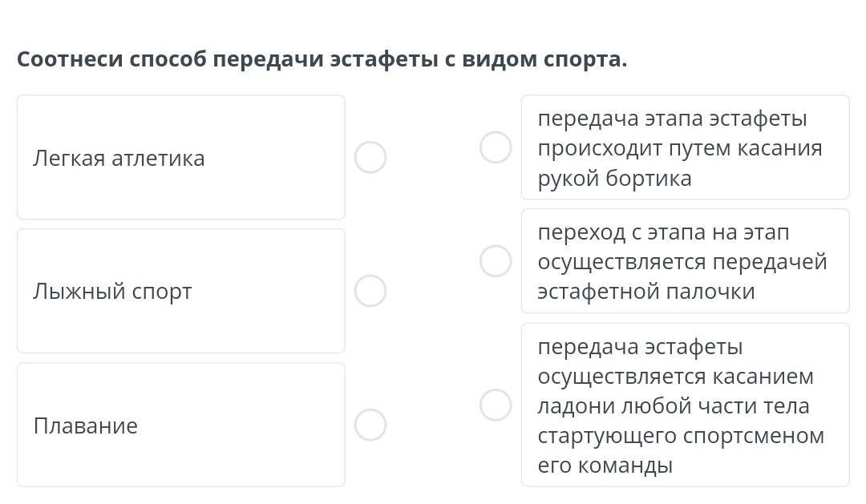The width and height of the screenshot is (866, 504).
Task: Click the text label Легкая атлетика
Action: (119, 159)
